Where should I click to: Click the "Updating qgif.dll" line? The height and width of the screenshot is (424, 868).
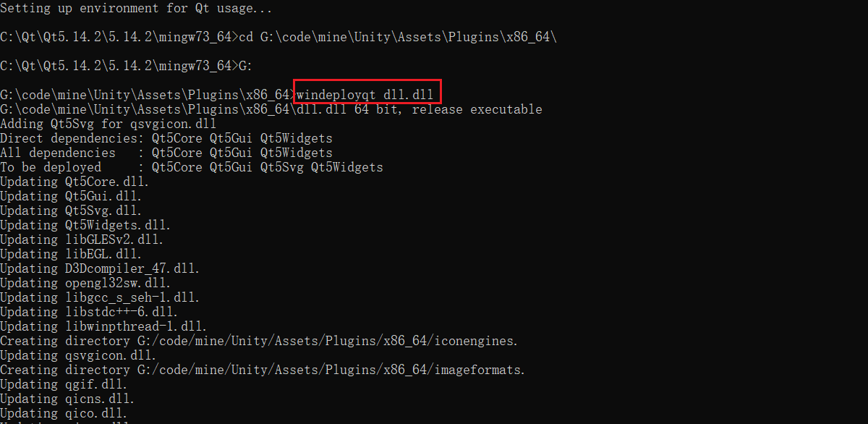pos(64,384)
